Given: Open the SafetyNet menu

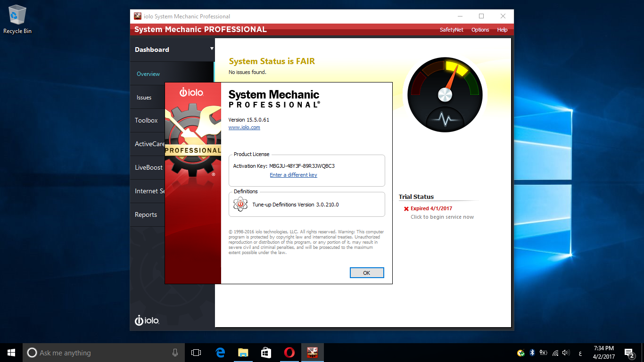Looking at the screenshot, I should tap(452, 30).
